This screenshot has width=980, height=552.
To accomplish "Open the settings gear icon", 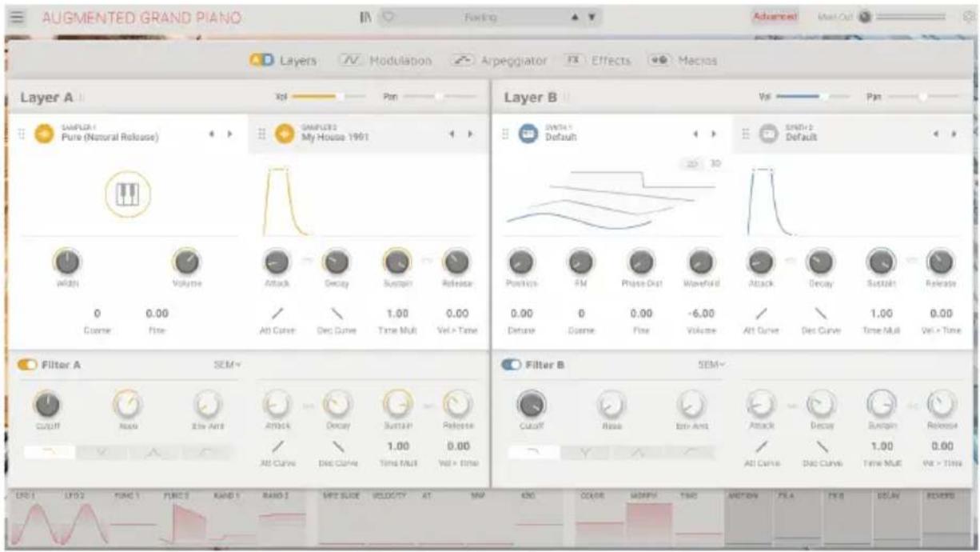I will 970,17.
